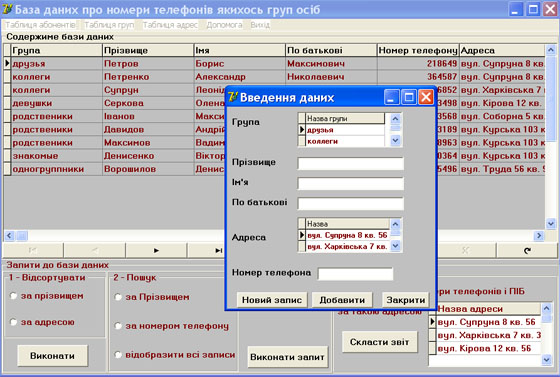Screen dimensions: 560x377
Task: Click Група column header in main grid
Action: [x=56, y=50]
